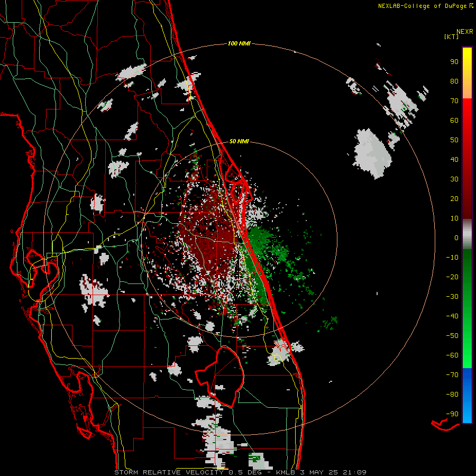
Task: Click the gray zero-velocity segment of color bar
Action: click(467, 234)
